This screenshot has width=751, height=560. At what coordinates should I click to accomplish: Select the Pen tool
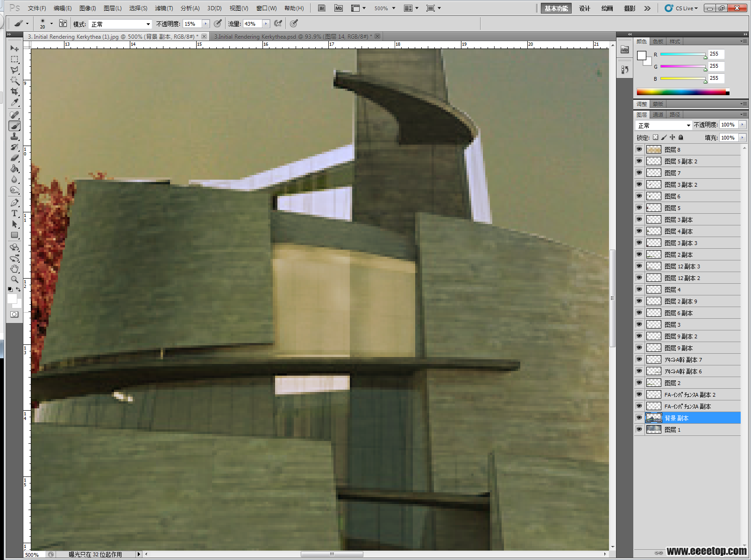(x=14, y=203)
